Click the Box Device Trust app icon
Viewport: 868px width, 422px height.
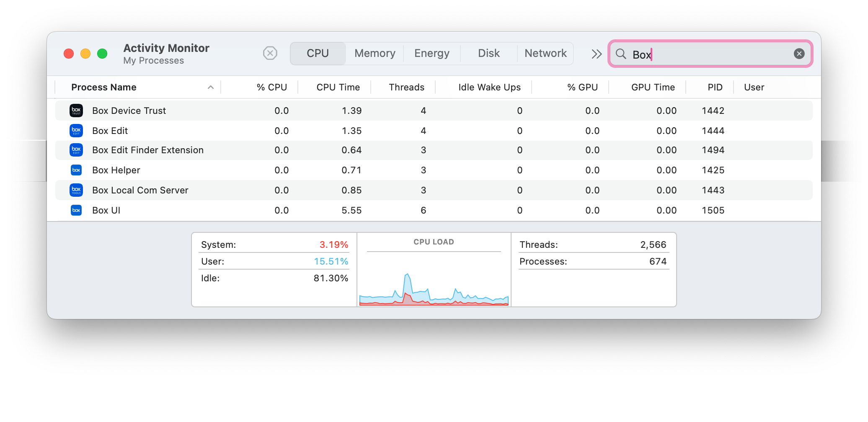tap(76, 111)
